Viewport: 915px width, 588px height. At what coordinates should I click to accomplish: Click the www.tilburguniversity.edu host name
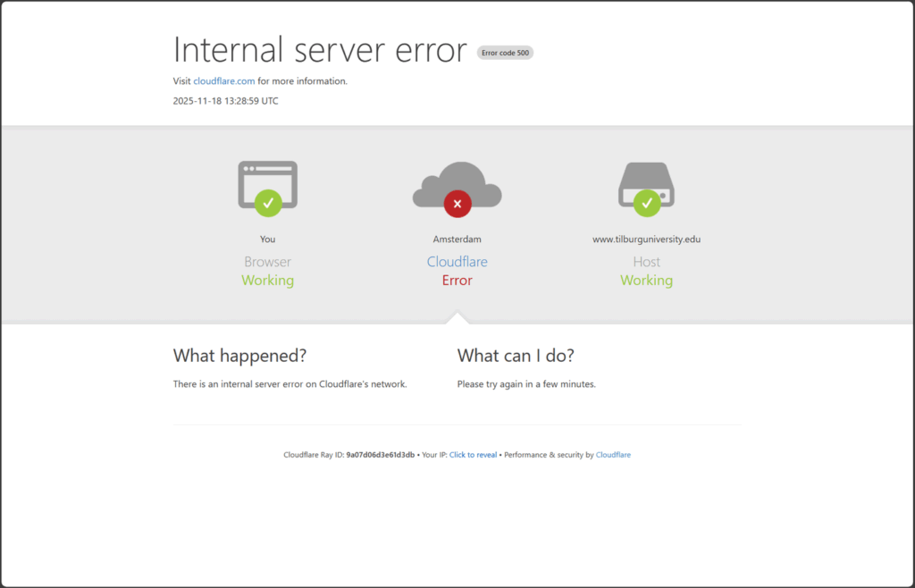646,239
